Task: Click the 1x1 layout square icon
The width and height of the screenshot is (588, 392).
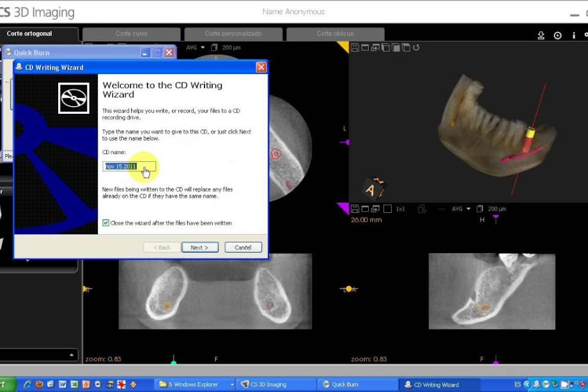Action: (x=388, y=209)
